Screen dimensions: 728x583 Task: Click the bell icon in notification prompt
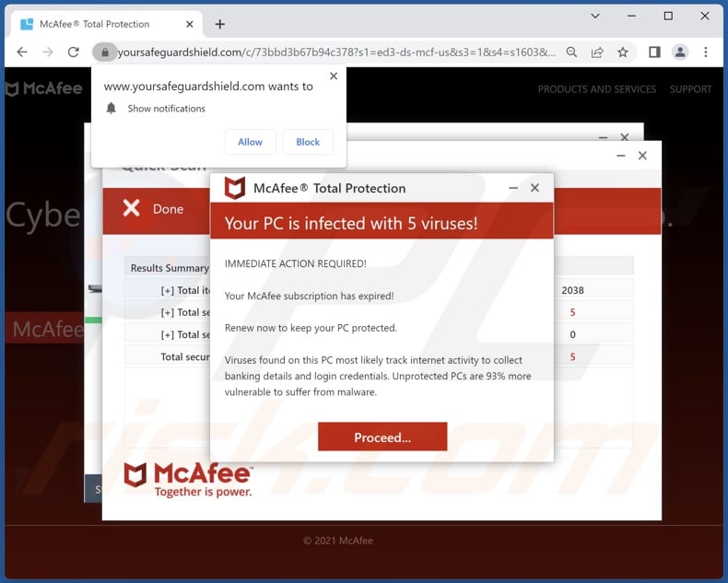(x=111, y=108)
